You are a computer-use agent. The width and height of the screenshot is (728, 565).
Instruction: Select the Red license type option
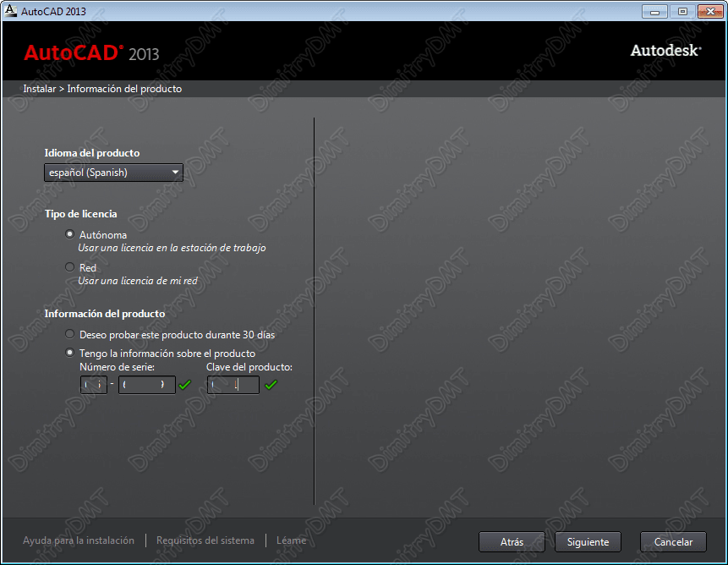coord(69,267)
